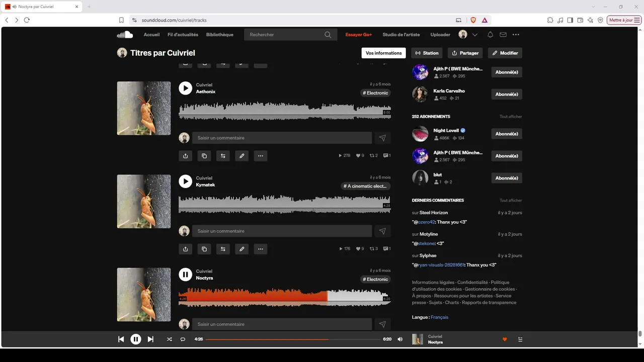Click the Mettre à jour browser button
This screenshot has width=644, height=362.
point(624,20)
